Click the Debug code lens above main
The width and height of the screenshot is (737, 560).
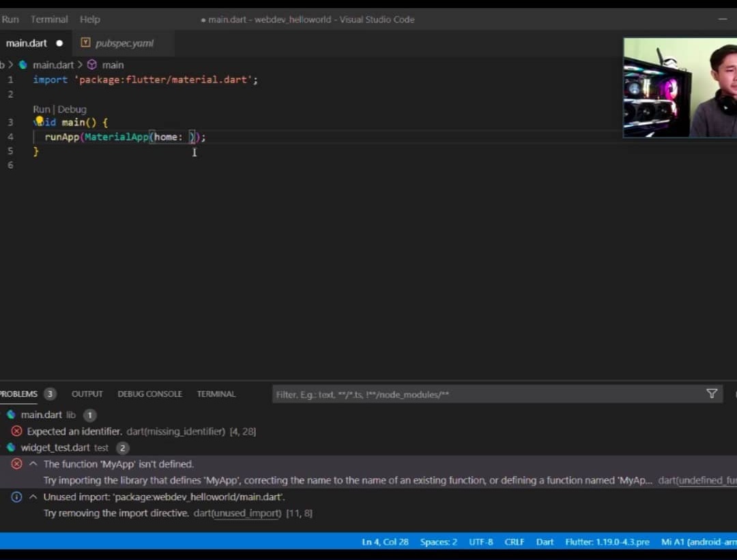click(72, 109)
